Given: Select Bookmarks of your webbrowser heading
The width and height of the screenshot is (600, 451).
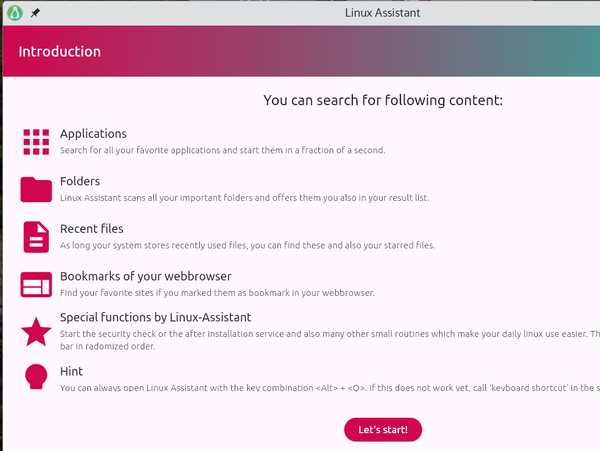Looking at the screenshot, I should click(x=146, y=276).
